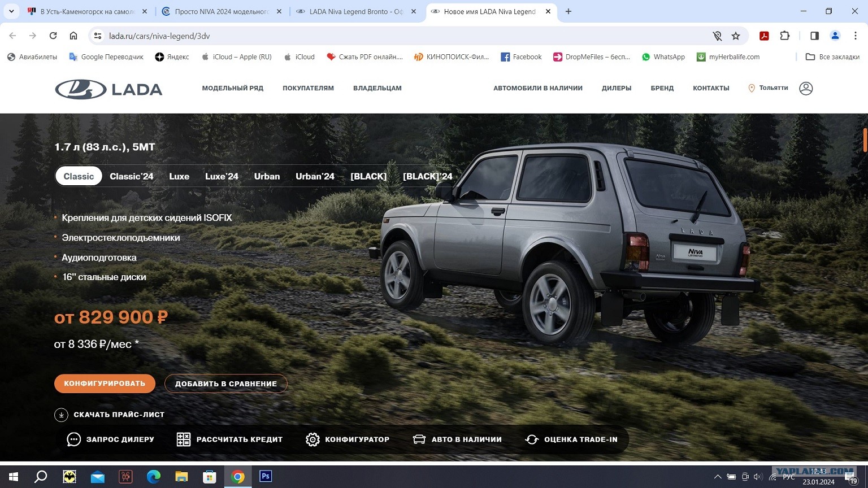Open File Explorer from the taskbar
This screenshot has height=488, width=868.
pyautogui.click(x=181, y=477)
